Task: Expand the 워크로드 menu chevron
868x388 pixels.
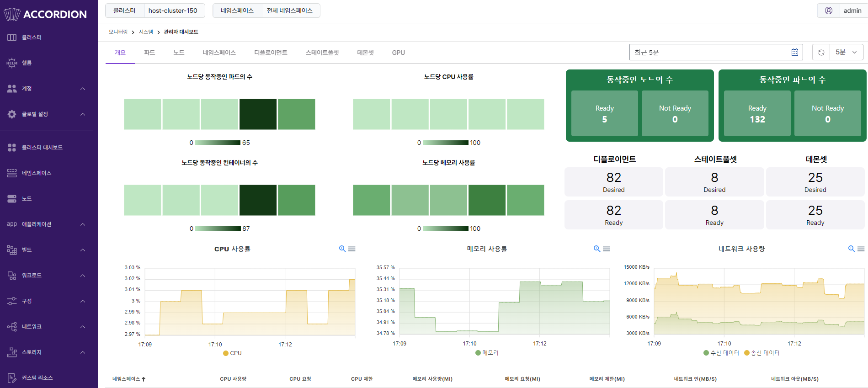Action: [83, 276]
